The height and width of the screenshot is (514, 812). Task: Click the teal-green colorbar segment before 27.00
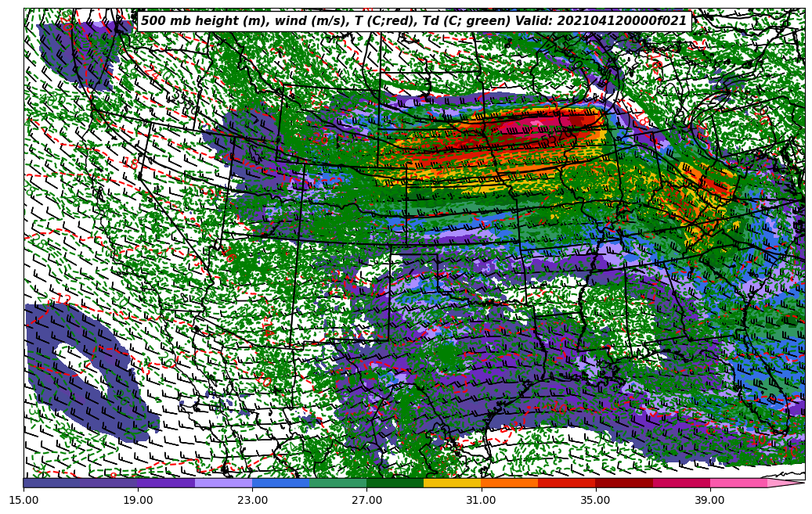pyautogui.click(x=338, y=483)
